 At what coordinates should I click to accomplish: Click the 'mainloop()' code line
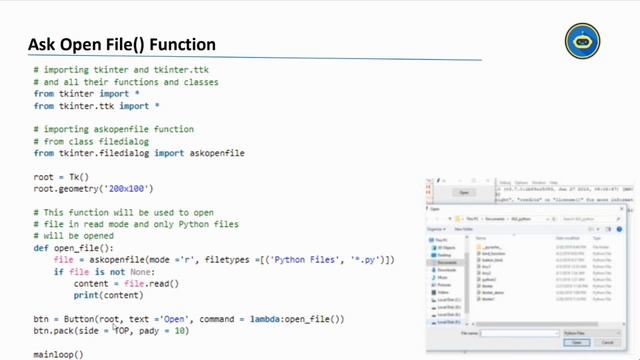point(58,354)
